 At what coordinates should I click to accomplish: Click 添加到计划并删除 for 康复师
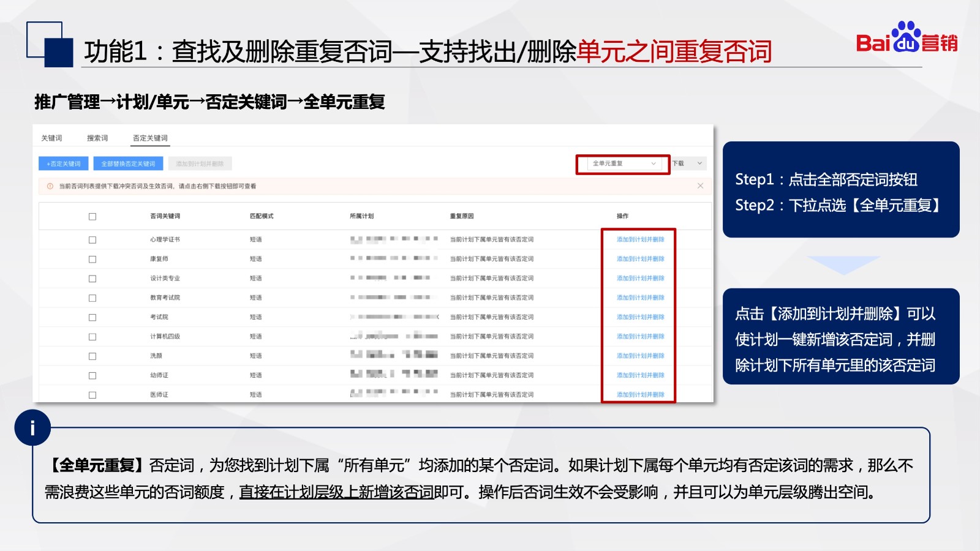click(640, 259)
